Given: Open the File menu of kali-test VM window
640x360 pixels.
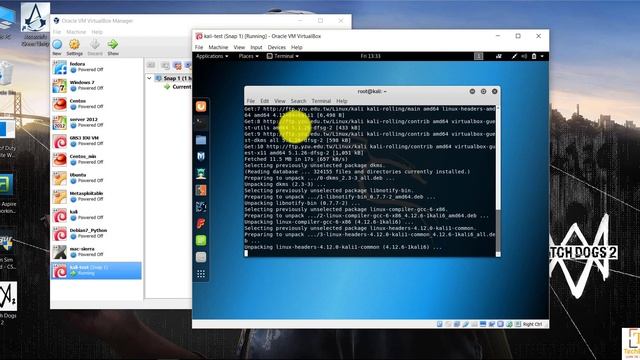Looking at the screenshot, I should coord(199,47).
